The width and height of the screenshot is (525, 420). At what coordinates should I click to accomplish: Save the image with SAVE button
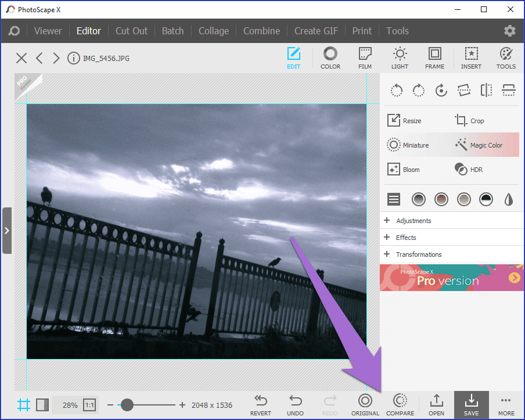pos(471,404)
